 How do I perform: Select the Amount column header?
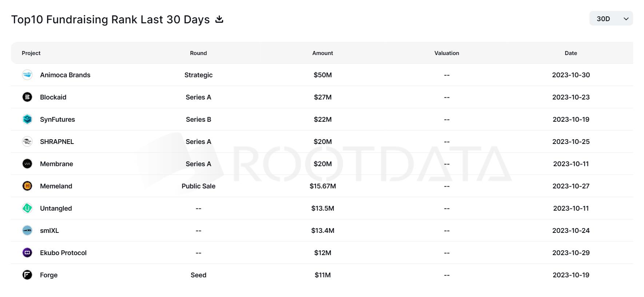(322, 53)
